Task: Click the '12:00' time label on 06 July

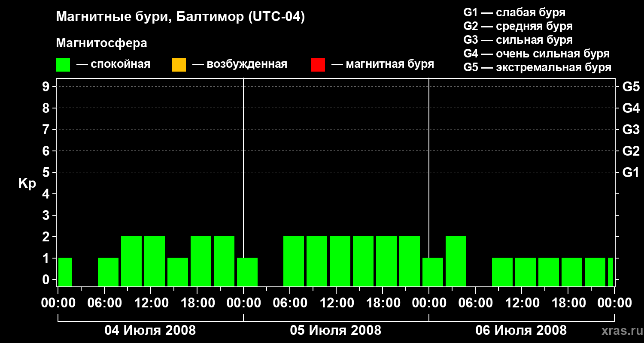Action: (522, 303)
